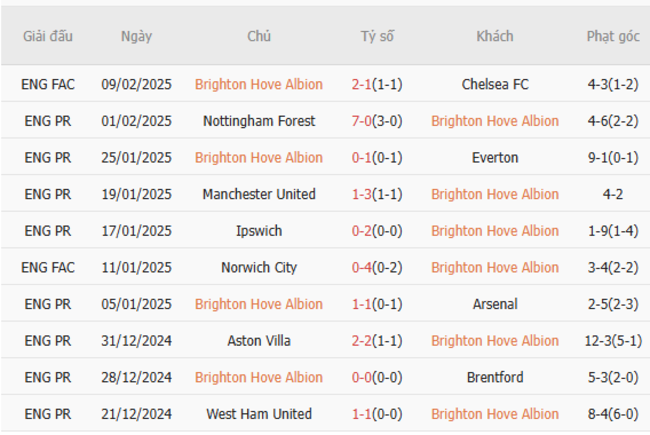Click the "Tỷ số" column header
This screenshot has height=435, width=650.
point(377,36)
